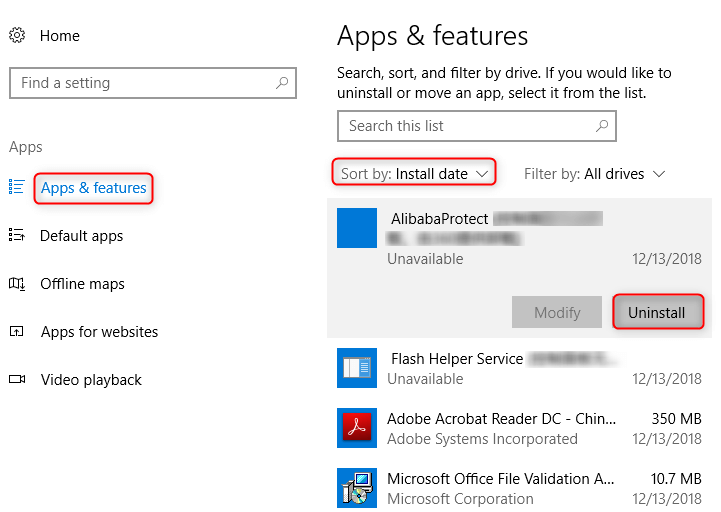Click the Default apps sidebar icon
Screen dimensions: 721x512
click(x=17, y=235)
